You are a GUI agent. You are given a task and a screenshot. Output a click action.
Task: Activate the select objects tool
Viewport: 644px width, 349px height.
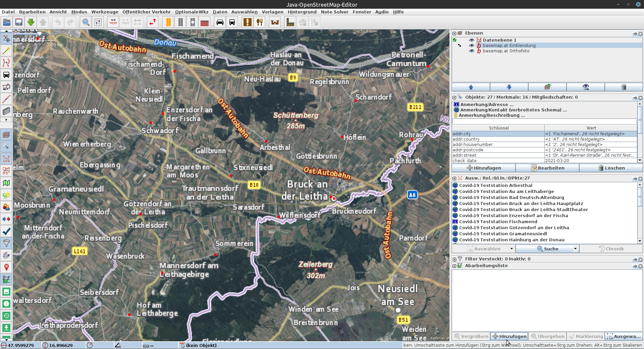6,39
